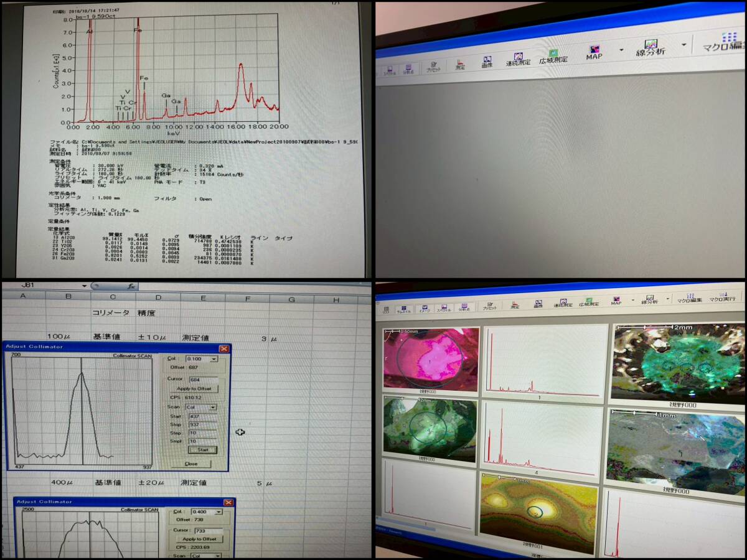This screenshot has width=747, height=560.
Task: Click the 分析点 analysis point icon in the empty analysis window
Action: [x=408, y=69]
